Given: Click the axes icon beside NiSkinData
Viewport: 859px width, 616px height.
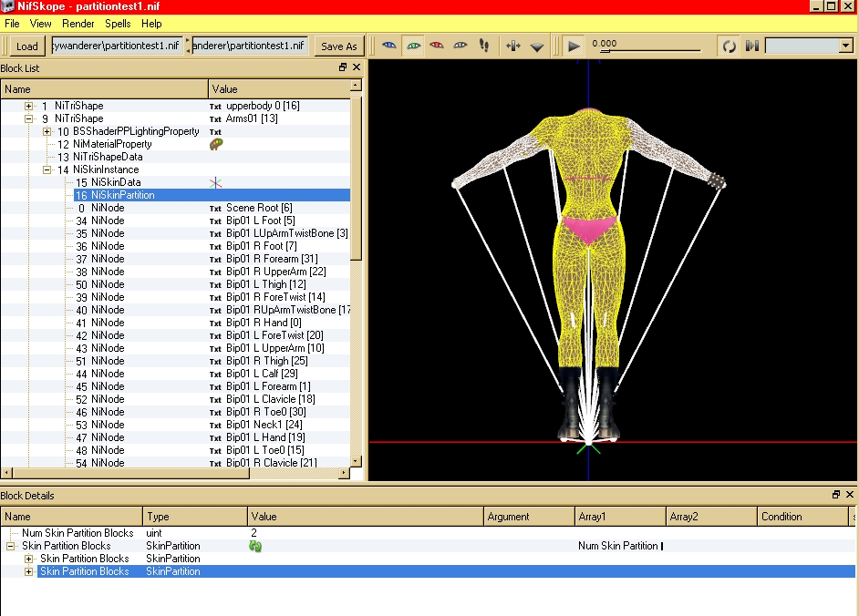Looking at the screenshot, I should click(216, 182).
